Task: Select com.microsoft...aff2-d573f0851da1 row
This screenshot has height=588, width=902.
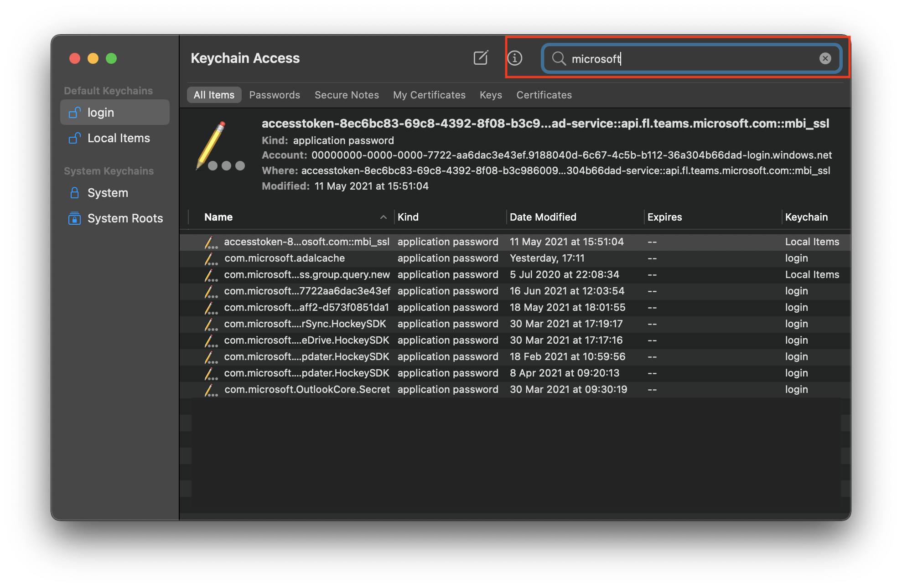Action: click(515, 307)
